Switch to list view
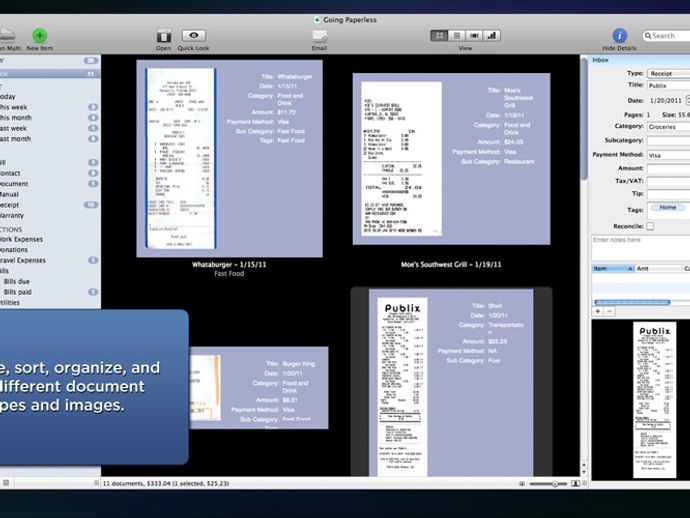The height and width of the screenshot is (518, 690). click(x=457, y=36)
